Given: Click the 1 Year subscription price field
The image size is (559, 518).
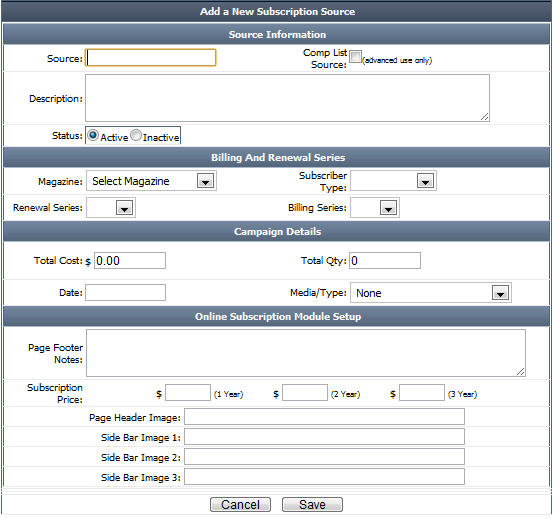Looking at the screenshot, I should tap(188, 393).
